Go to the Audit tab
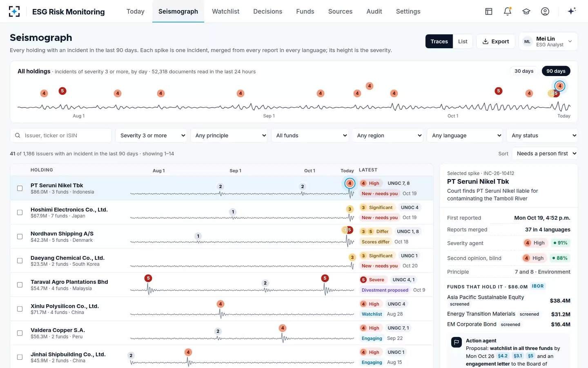 374,11
